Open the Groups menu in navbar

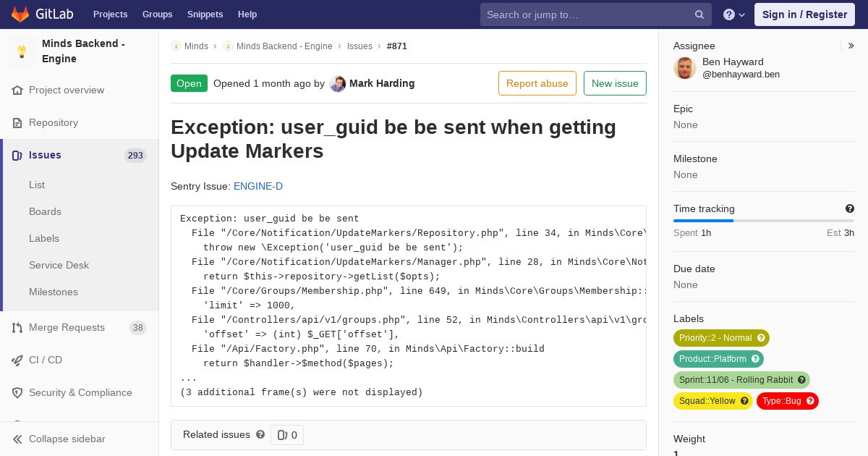click(157, 14)
